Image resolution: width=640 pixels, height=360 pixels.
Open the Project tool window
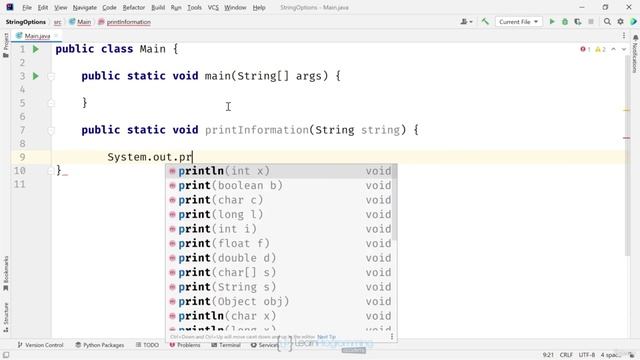point(6,45)
